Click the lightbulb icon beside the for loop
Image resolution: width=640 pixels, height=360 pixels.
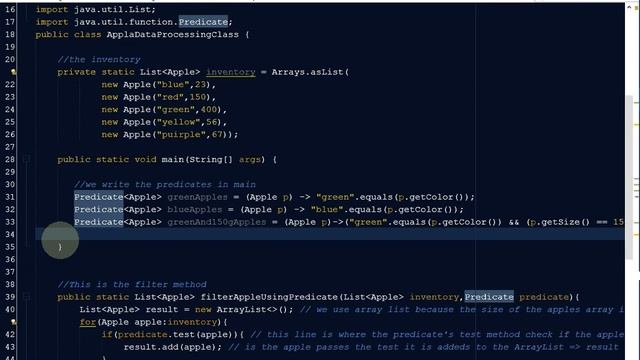13,322
